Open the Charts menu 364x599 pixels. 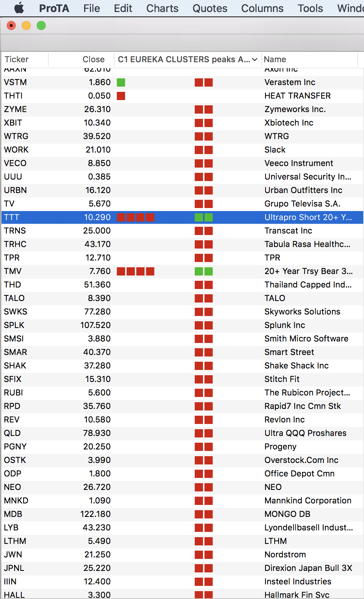coord(162,8)
